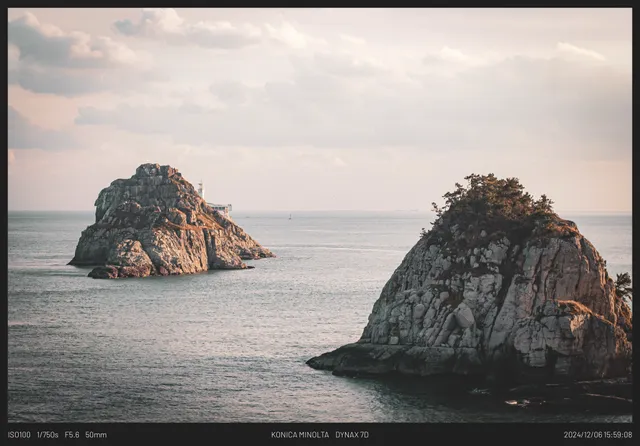
Task: Click the 50mm focal length label
Action: pos(96,435)
